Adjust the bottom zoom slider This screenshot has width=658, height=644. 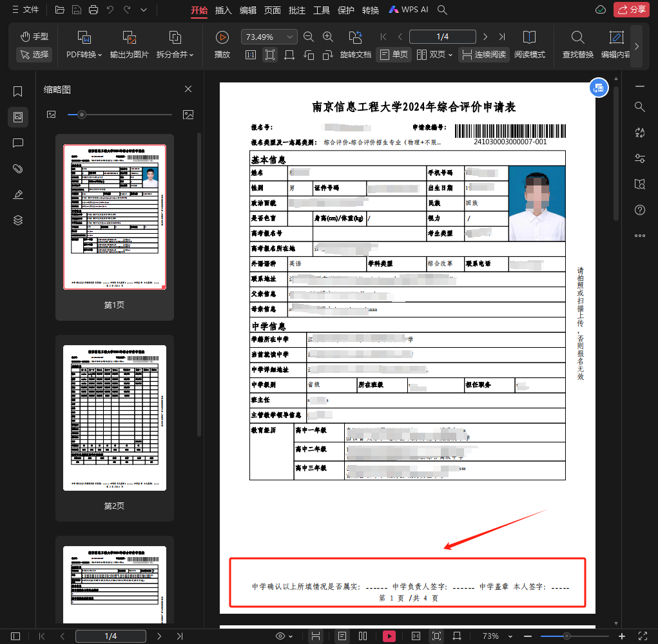566,636
